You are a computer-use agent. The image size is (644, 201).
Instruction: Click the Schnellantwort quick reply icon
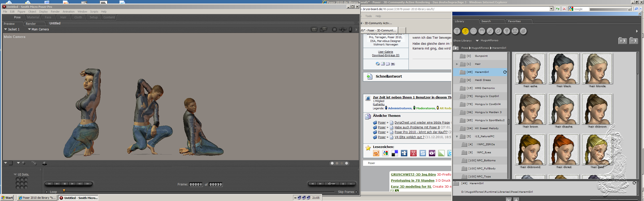(370, 77)
